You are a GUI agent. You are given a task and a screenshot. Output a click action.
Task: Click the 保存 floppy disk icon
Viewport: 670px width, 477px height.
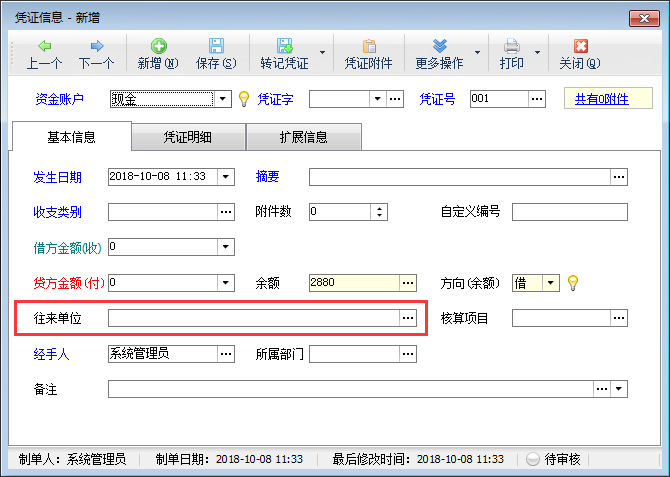click(x=215, y=46)
